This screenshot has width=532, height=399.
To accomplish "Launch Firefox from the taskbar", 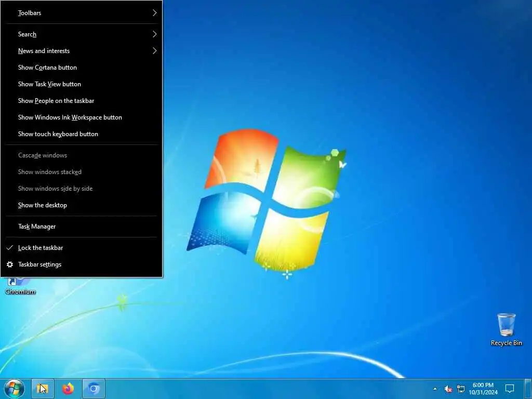I will click(x=68, y=389).
